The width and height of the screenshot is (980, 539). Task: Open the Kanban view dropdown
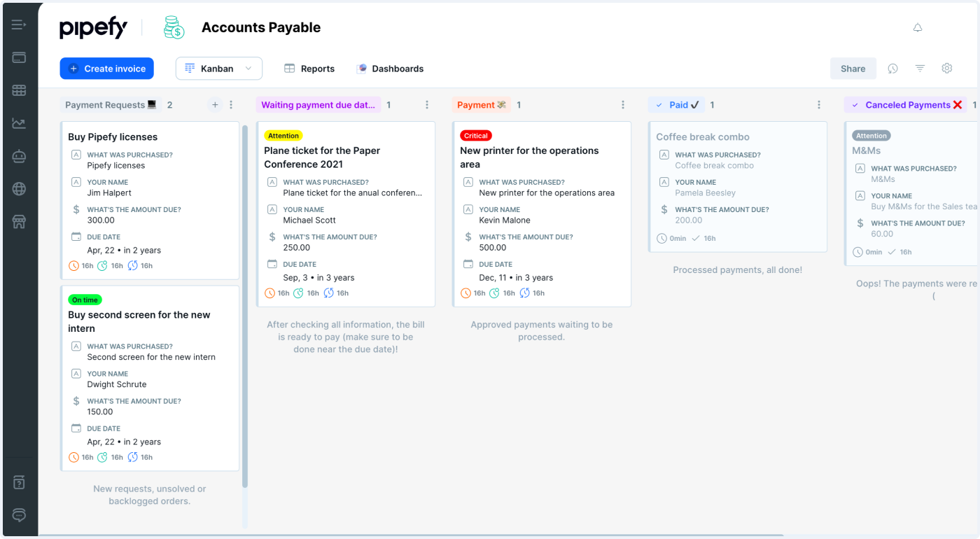[x=218, y=69]
